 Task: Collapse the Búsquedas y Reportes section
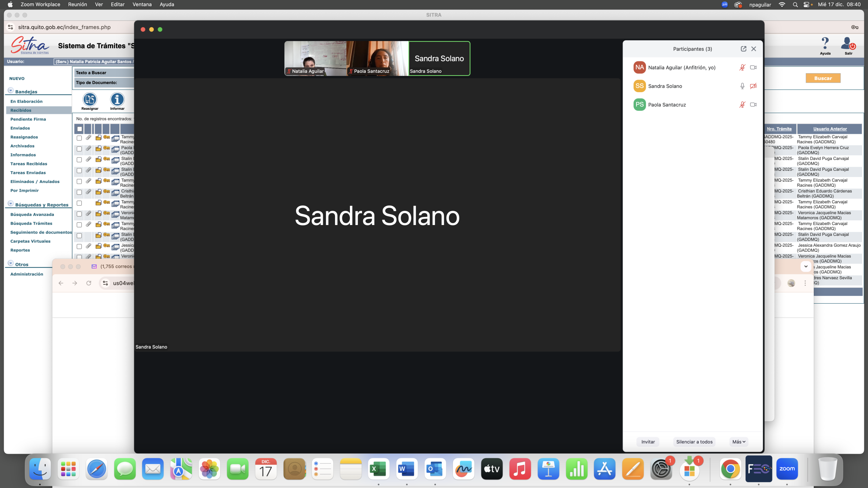pos(11,204)
